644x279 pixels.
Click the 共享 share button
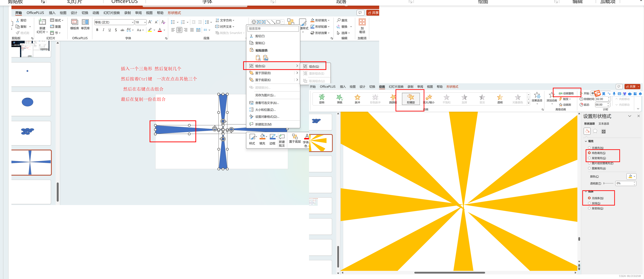tap(373, 12)
